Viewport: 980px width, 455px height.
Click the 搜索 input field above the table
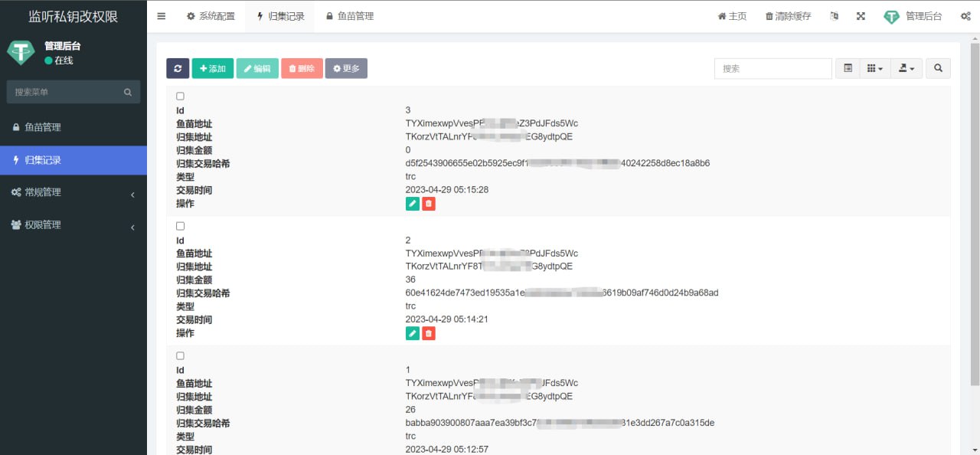click(773, 68)
